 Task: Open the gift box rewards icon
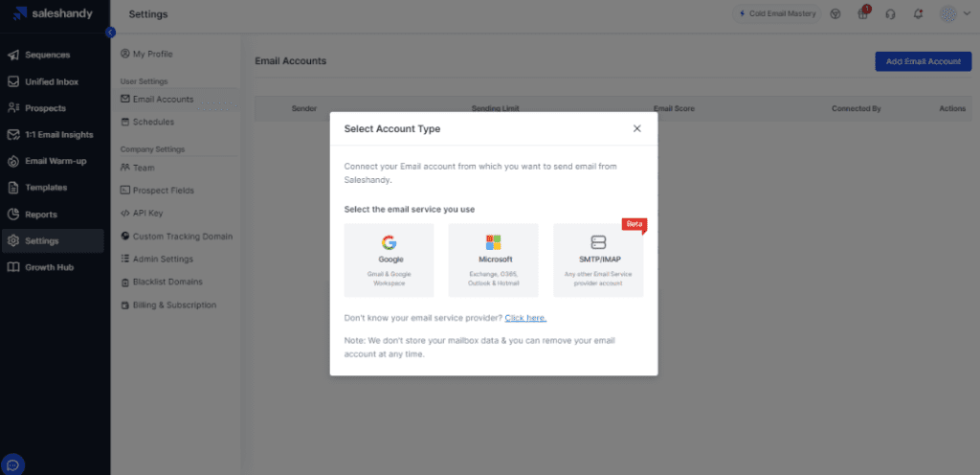pos(863,14)
